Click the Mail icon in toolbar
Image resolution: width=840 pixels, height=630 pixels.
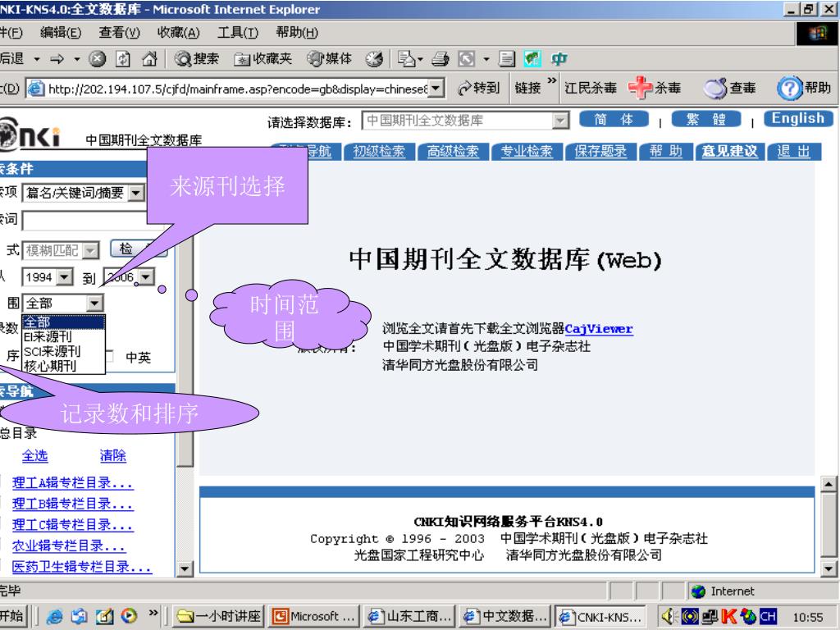point(407,59)
